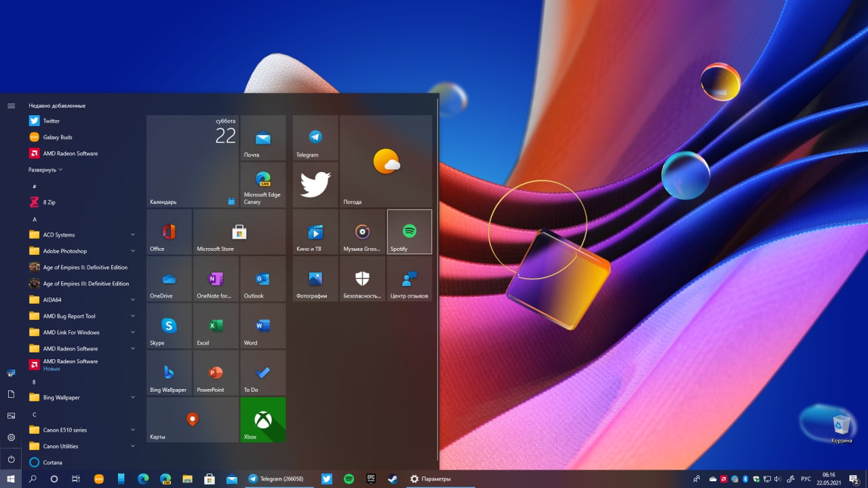Open Documents shortcut in Start sidebar
868x488 pixels.
coord(11,394)
